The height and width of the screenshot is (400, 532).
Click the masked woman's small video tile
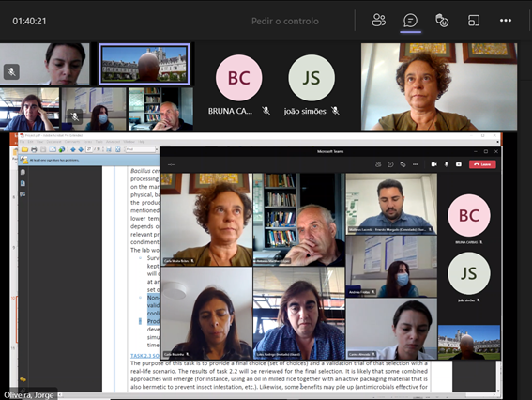coord(93,109)
